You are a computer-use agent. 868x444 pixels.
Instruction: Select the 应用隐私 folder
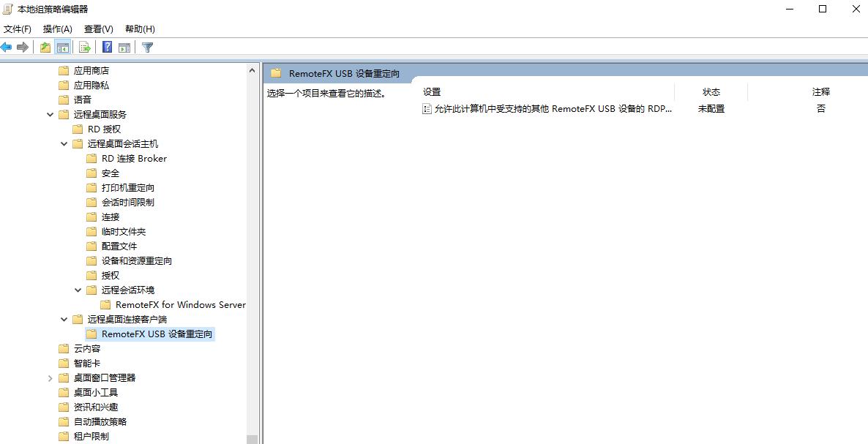coord(91,85)
